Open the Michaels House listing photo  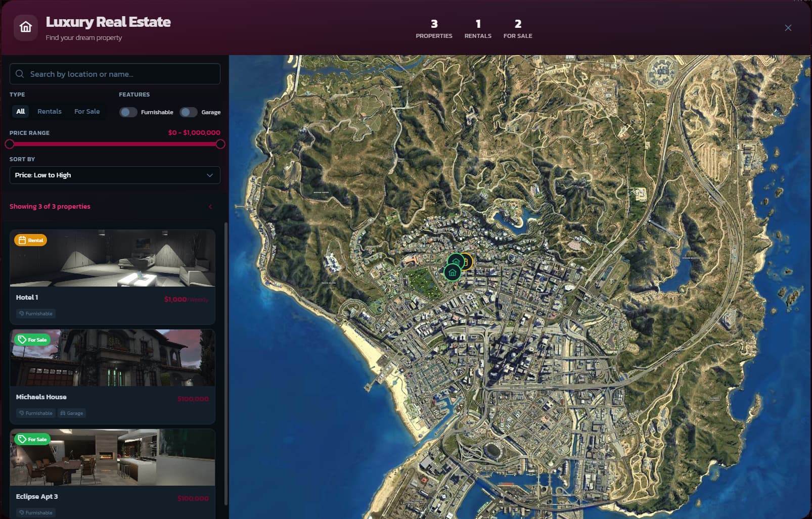click(112, 358)
